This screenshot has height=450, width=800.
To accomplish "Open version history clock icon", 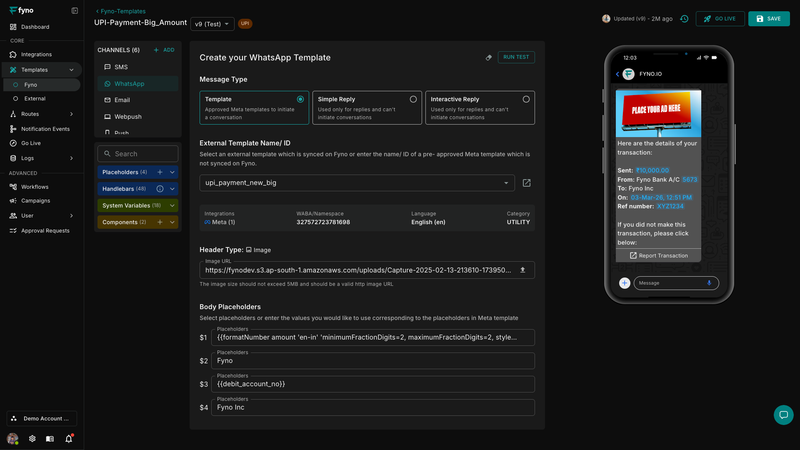I will coord(684,19).
